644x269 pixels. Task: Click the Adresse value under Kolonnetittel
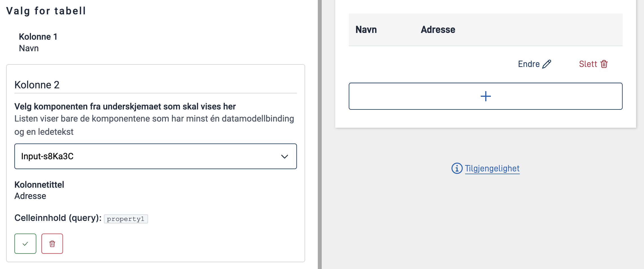coord(30,196)
